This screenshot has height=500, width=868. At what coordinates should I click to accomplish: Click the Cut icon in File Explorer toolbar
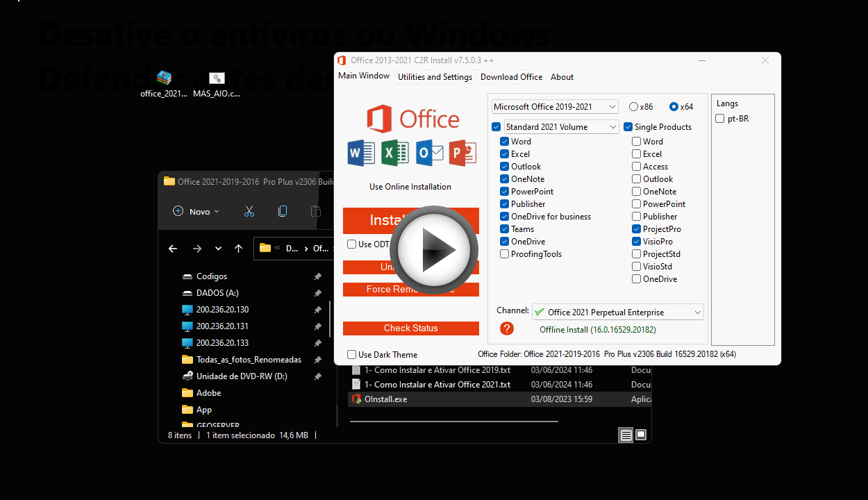(x=249, y=211)
